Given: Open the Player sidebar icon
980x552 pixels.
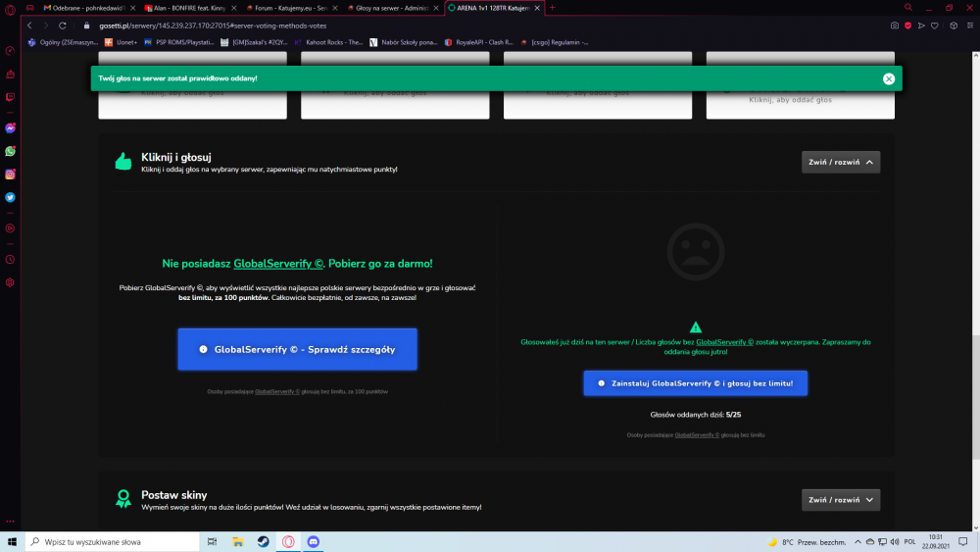Looking at the screenshot, I should click(x=10, y=228).
